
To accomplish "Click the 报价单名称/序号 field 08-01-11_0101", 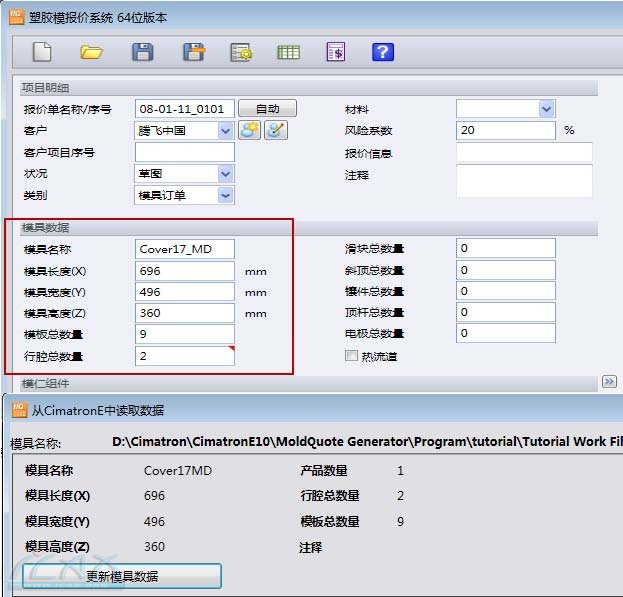I will point(184,109).
